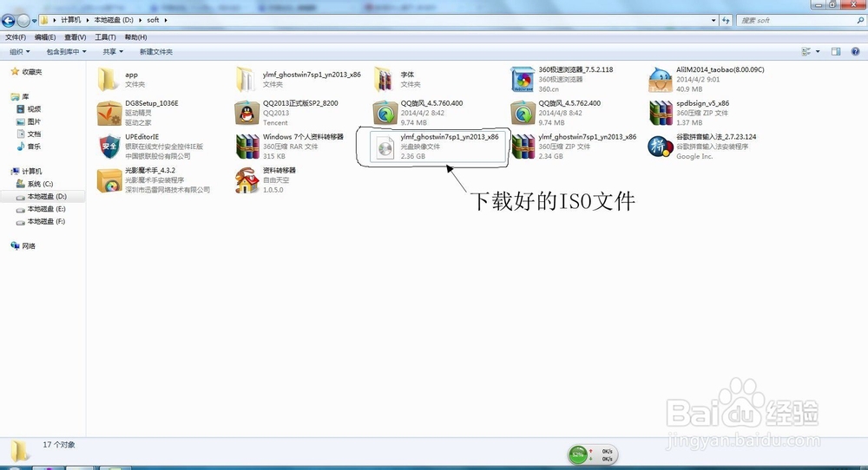868x470 pixels.
Task: Click the Back navigation arrow
Action: (9, 21)
